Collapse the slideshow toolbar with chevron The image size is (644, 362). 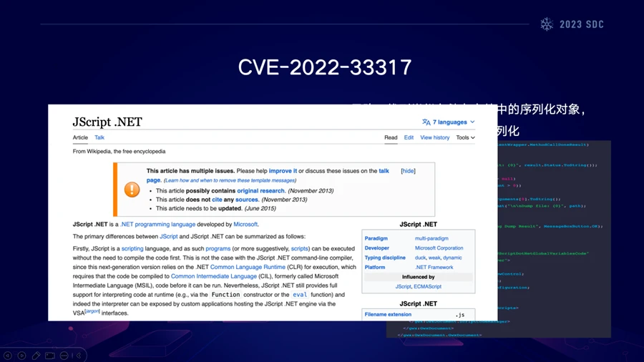pyautogui.click(x=79, y=356)
